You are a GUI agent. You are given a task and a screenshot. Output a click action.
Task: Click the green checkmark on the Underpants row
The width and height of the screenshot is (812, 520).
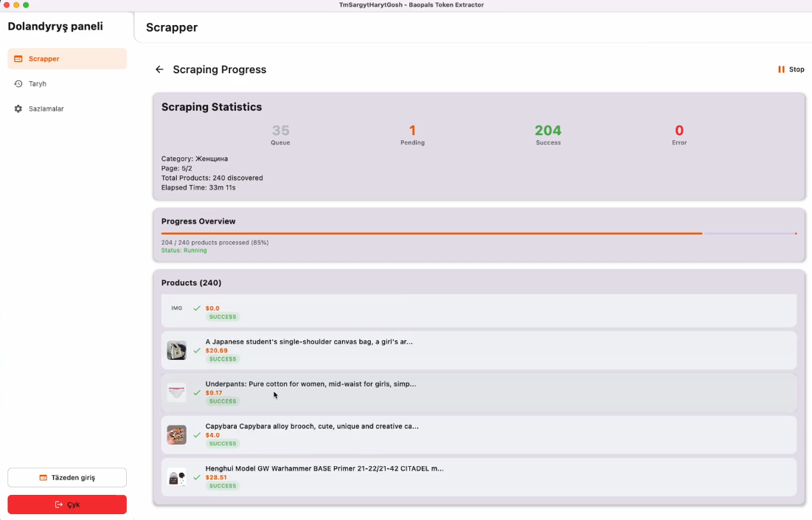(x=197, y=392)
